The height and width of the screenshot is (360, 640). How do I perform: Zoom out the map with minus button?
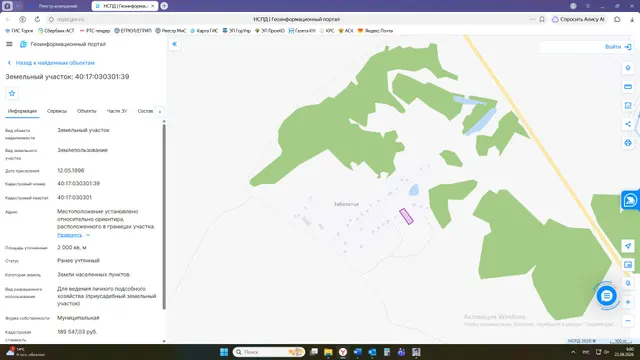tap(628, 321)
